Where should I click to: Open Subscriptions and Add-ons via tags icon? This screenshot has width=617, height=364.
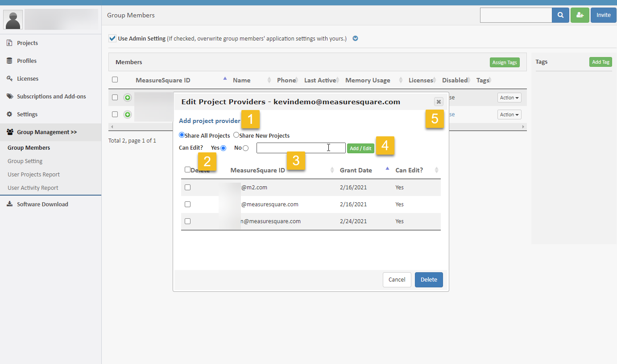point(9,96)
